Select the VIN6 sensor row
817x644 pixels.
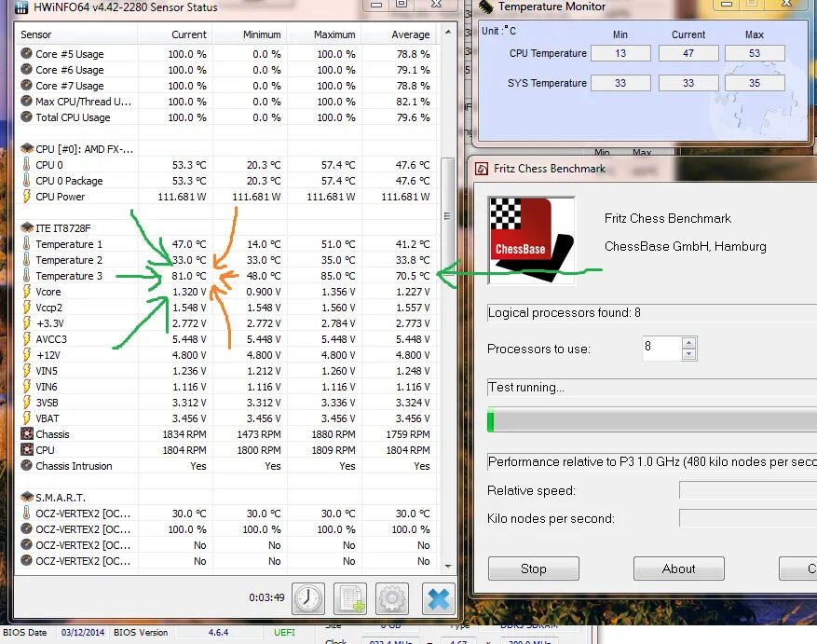pos(226,387)
